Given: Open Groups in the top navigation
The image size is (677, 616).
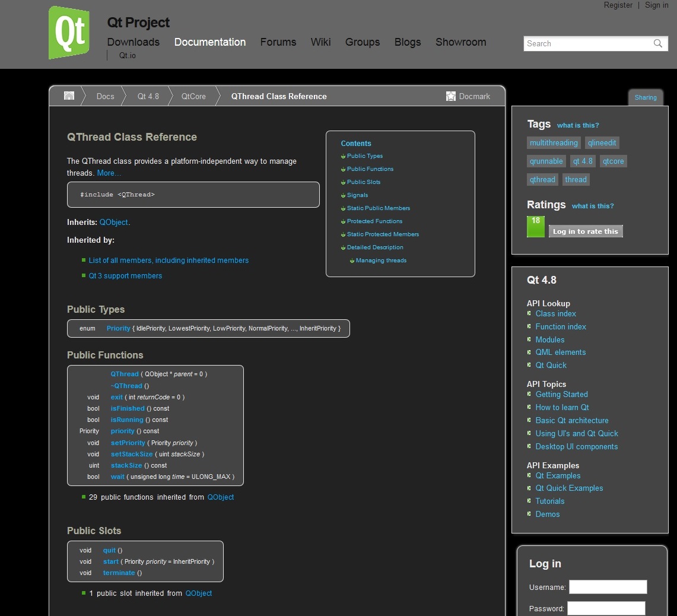Looking at the screenshot, I should pyautogui.click(x=363, y=42).
